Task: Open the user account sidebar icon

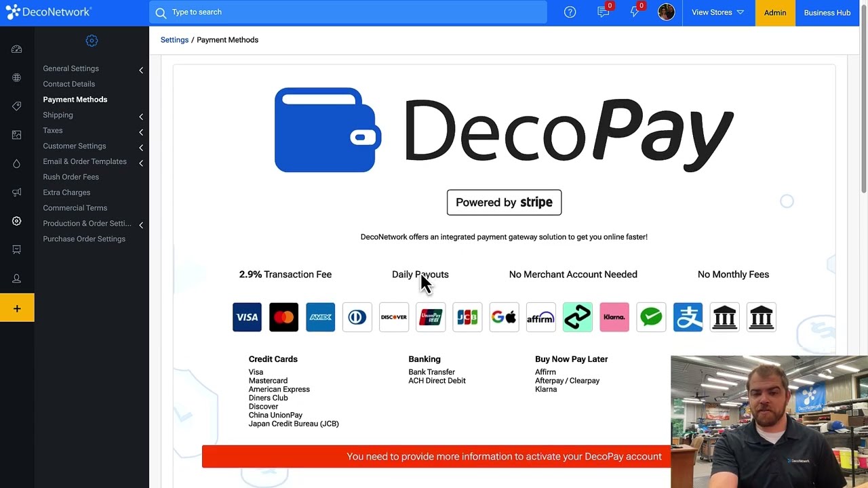Action: (17, 279)
